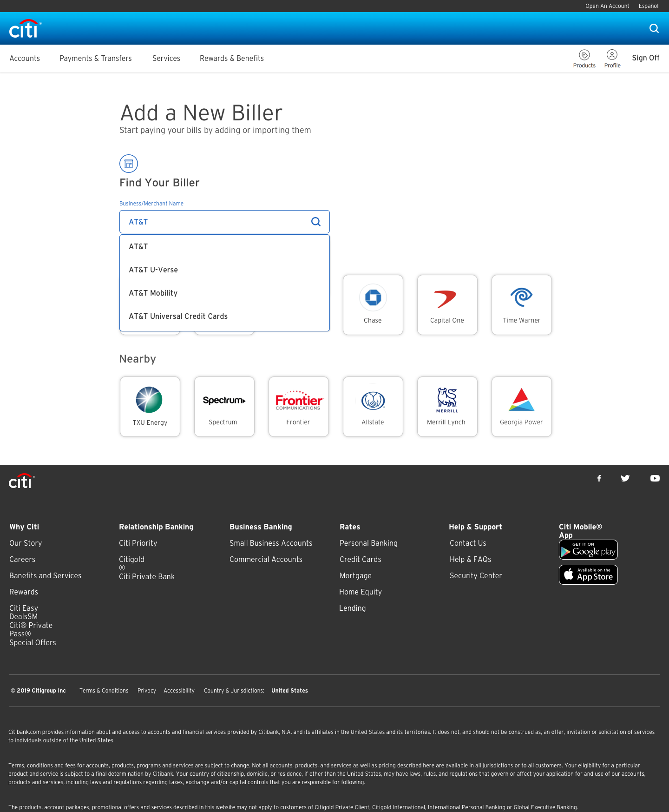This screenshot has height=812, width=669.
Task: Open the header search magnifier icon
Action: click(x=654, y=28)
